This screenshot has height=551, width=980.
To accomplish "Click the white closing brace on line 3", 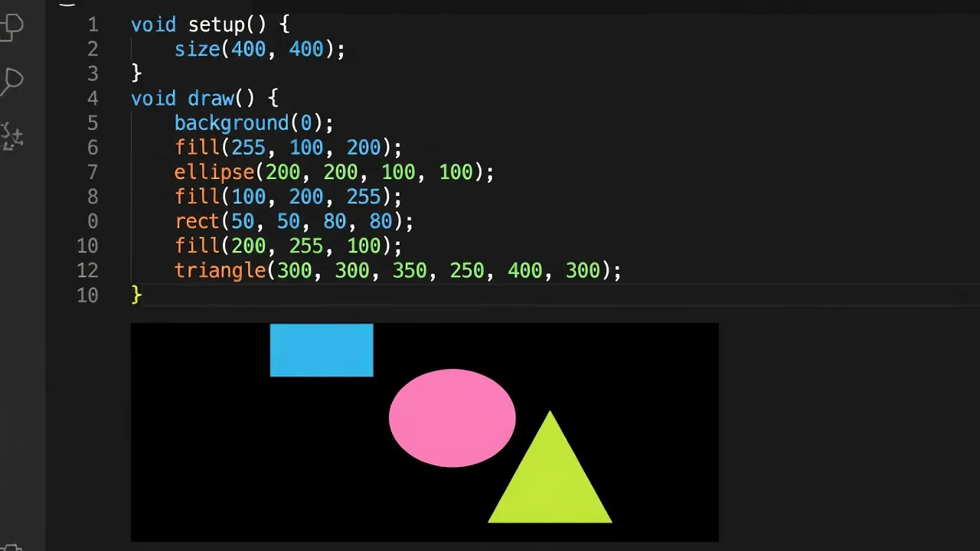I will pos(136,73).
